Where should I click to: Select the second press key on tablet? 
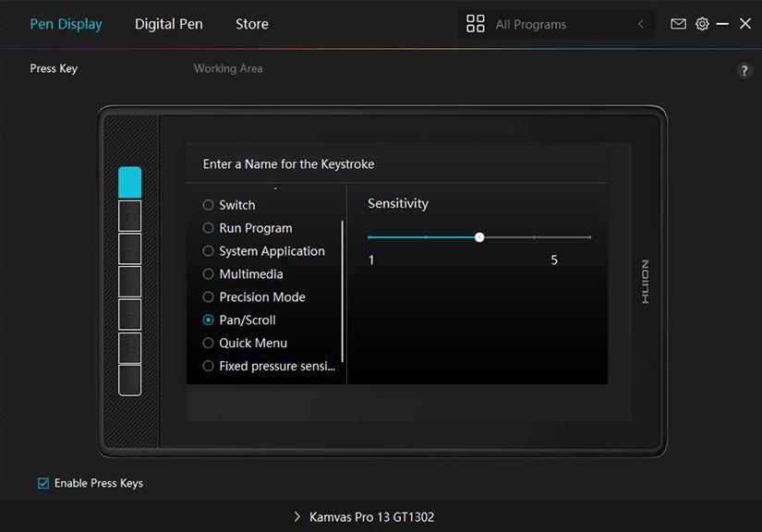(130, 215)
